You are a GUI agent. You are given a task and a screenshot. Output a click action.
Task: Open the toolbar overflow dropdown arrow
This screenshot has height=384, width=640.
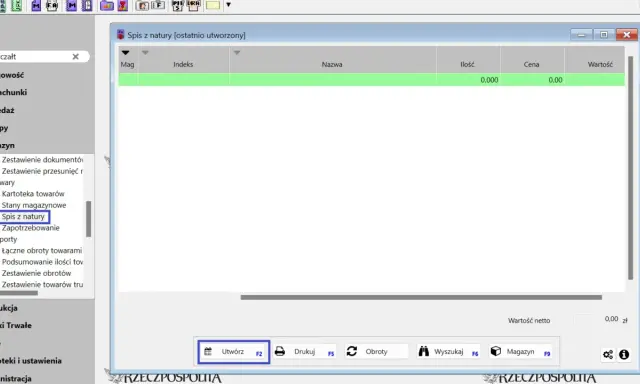pos(229,5)
